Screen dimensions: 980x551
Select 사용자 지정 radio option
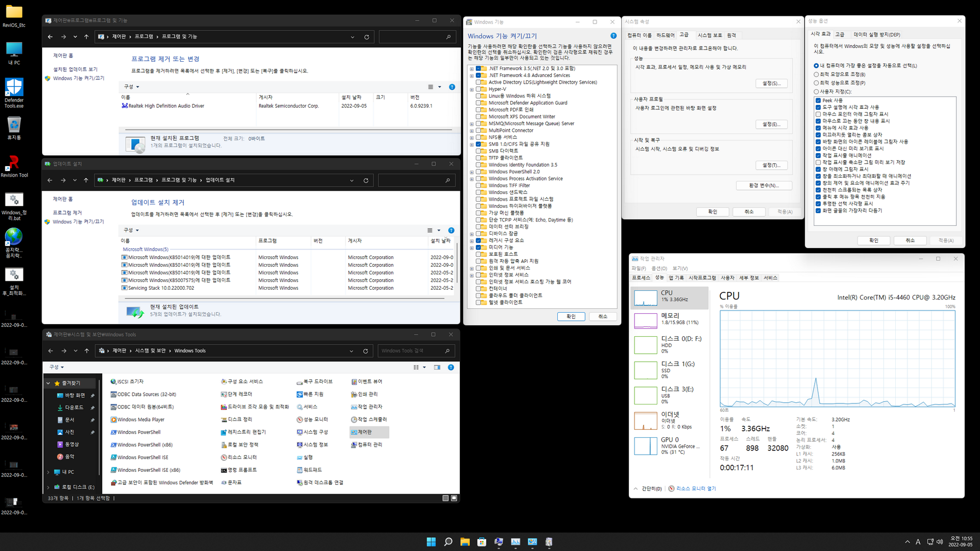pos(816,92)
